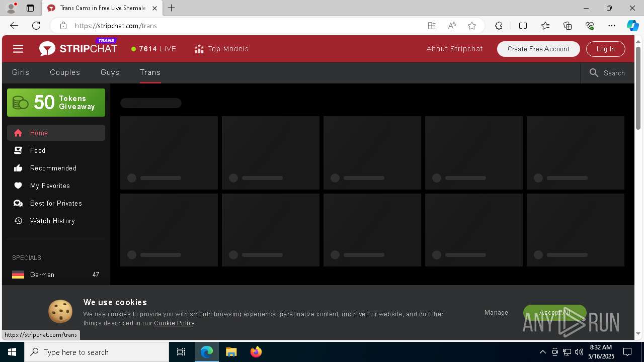
Task: Click the magnifier search icon
Action: pos(594,73)
